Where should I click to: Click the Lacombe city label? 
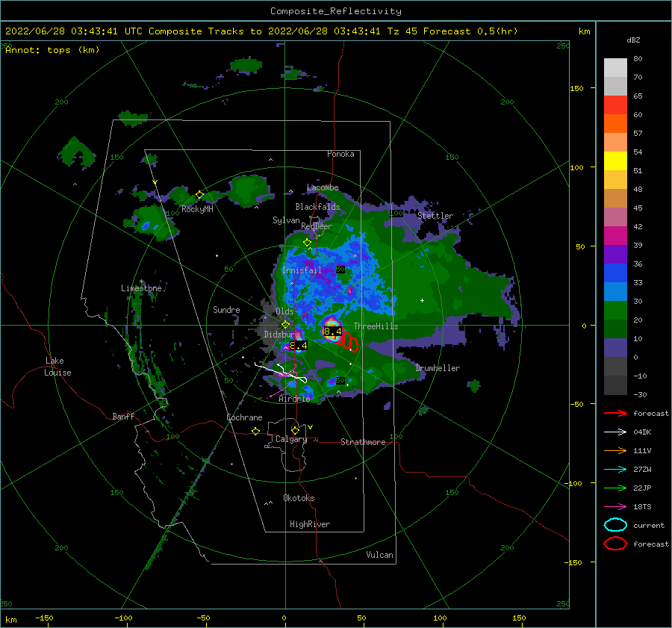[x=323, y=187]
